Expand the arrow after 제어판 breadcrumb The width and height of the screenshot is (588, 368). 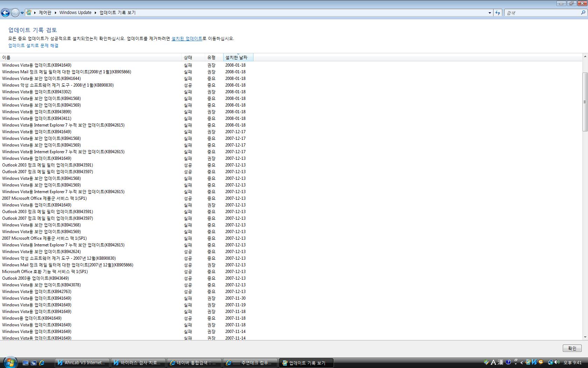pyautogui.click(x=55, y=13)
